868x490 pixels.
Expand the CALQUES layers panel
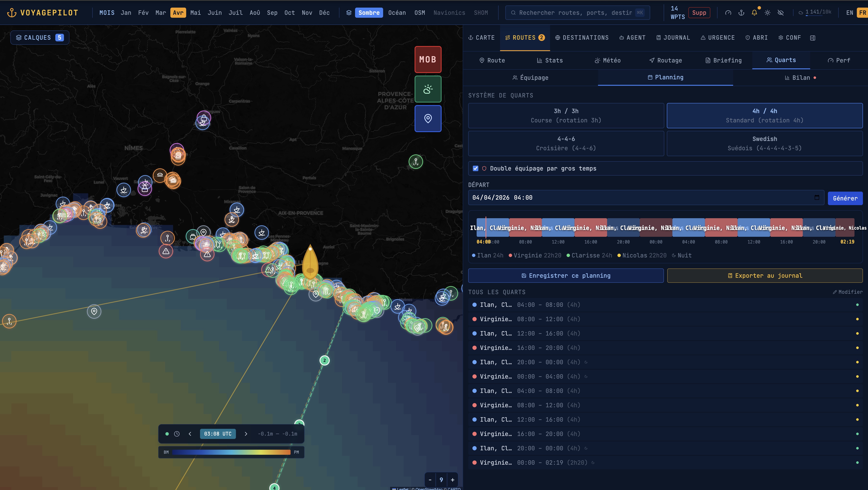(40, 38)
